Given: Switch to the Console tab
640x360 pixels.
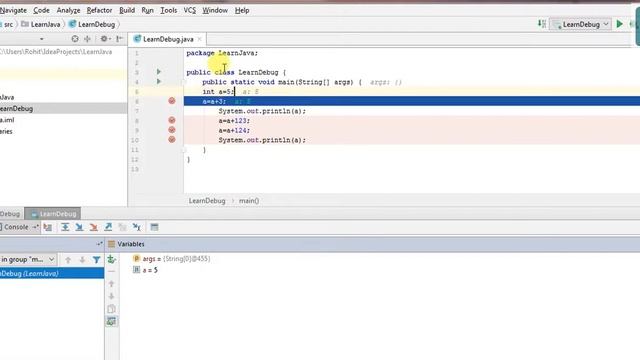Looking at the screenshot, I should 16,227.
